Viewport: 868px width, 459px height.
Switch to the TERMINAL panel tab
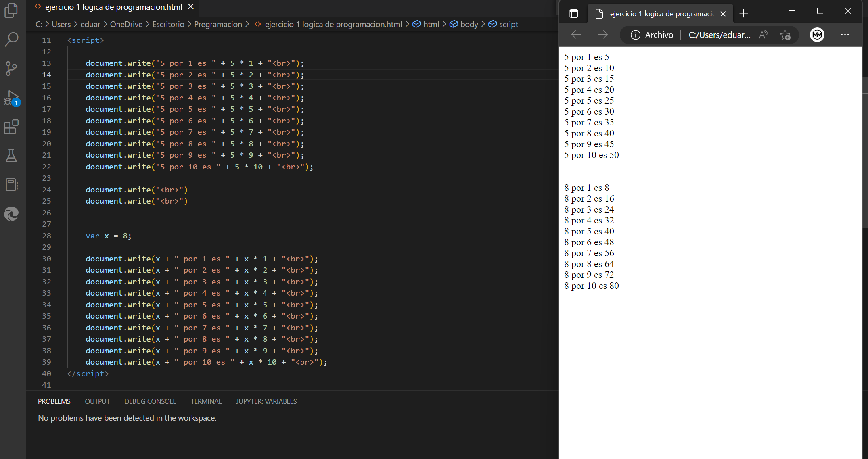tap(206, 401)
